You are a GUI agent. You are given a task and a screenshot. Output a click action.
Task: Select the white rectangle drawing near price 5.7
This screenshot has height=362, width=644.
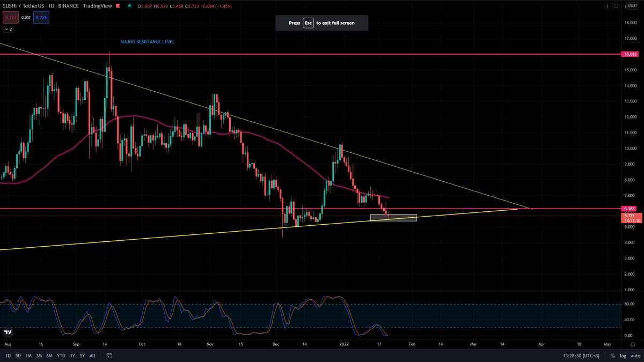pos(393,218)
